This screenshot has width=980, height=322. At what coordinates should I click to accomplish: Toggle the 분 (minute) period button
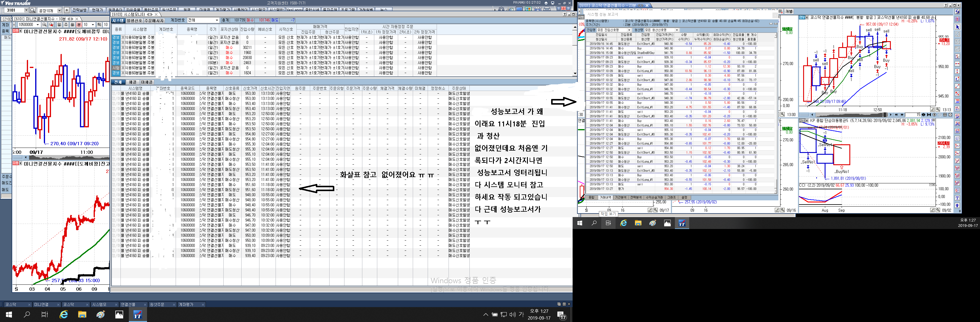pyautogui.click(x=79, y=25)
